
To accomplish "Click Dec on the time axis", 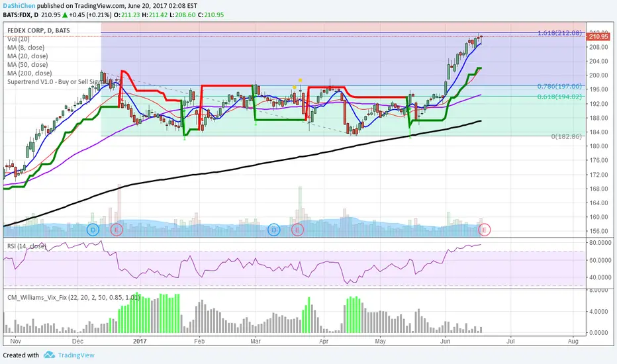I will (x=77, y=341).
